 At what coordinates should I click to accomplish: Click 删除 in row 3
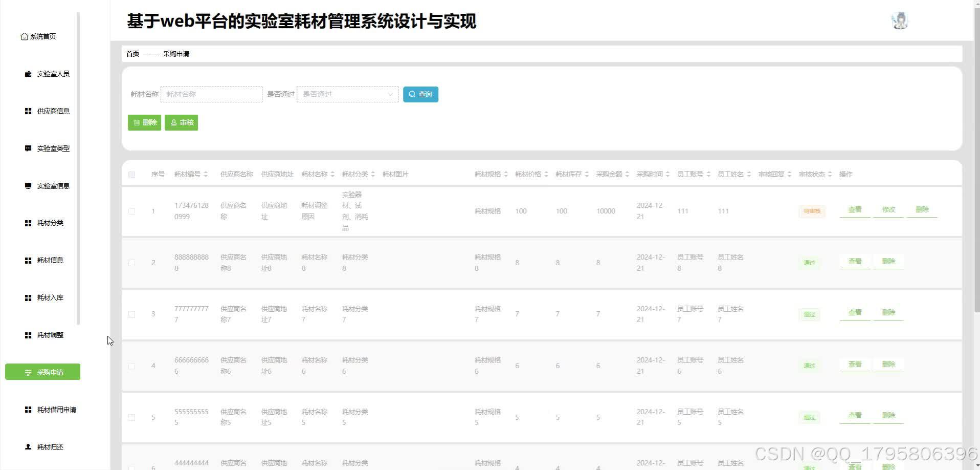click(888, 313)
